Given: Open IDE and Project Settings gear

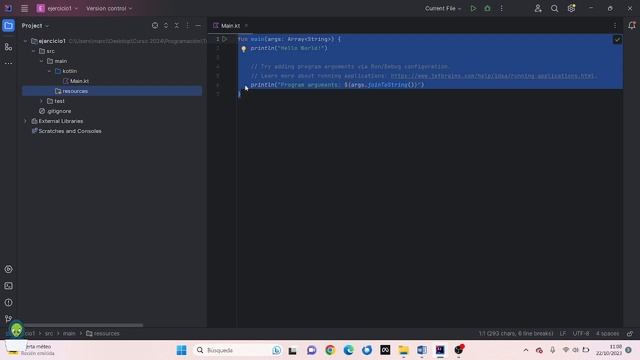Looking at the screenshot, I should tap(571, 8).
